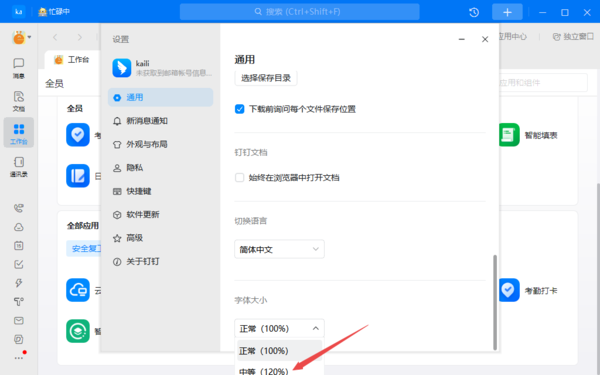
Task: Open the blue cloud app icon
Action: pyautogui.click(x=78, y=290)
